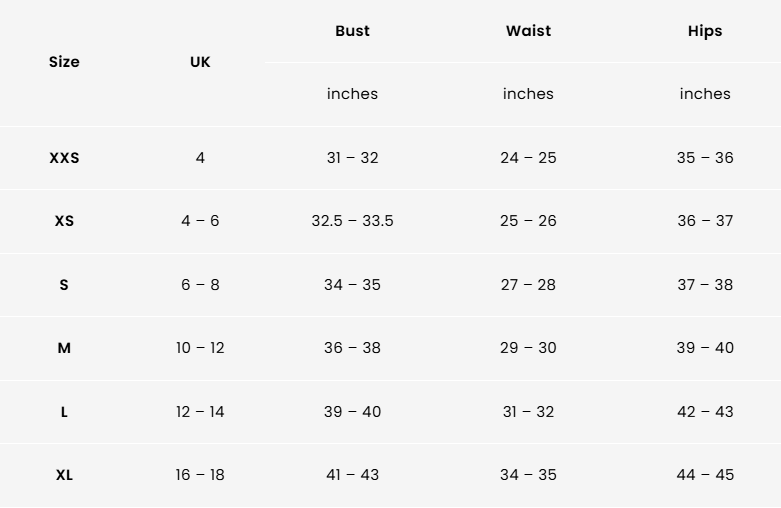Select UK size 10 – 12 cell
781x508 pixels.
(x=200, y=348)
